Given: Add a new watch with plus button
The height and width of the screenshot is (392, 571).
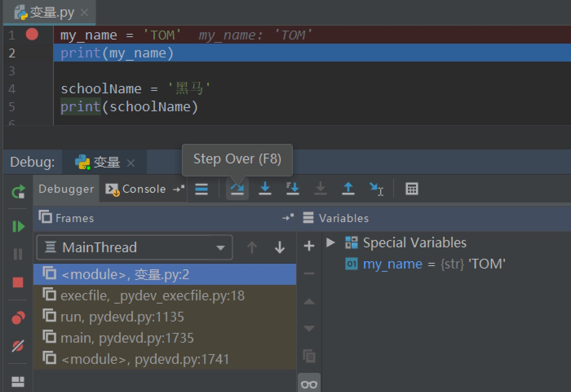Looking at the screenshot, I should [x=309, y=246].
